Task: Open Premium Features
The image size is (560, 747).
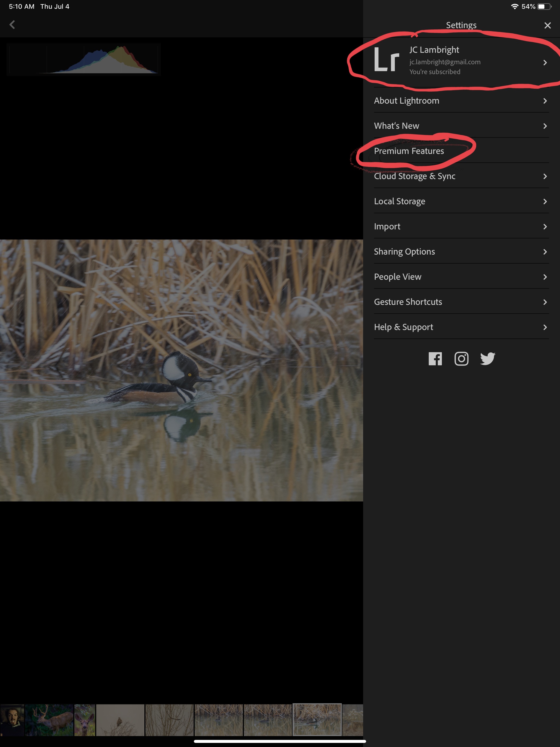Action: 409,151
